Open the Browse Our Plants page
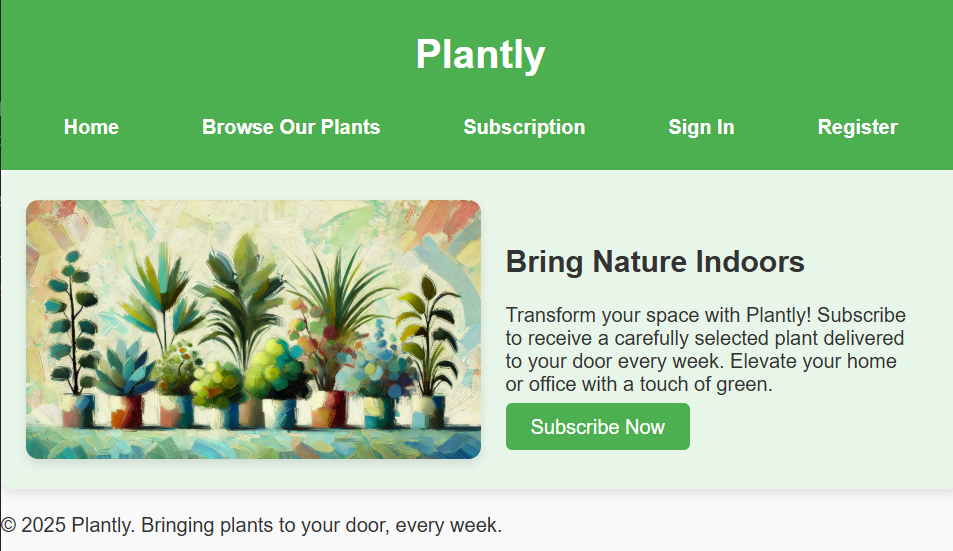Screen dimensions: 953x551 (x=291, y=127)
